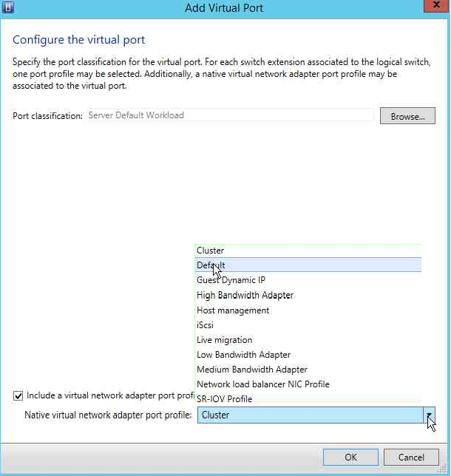Choose Network load balancer NIC Profile

tap(308, 384)
